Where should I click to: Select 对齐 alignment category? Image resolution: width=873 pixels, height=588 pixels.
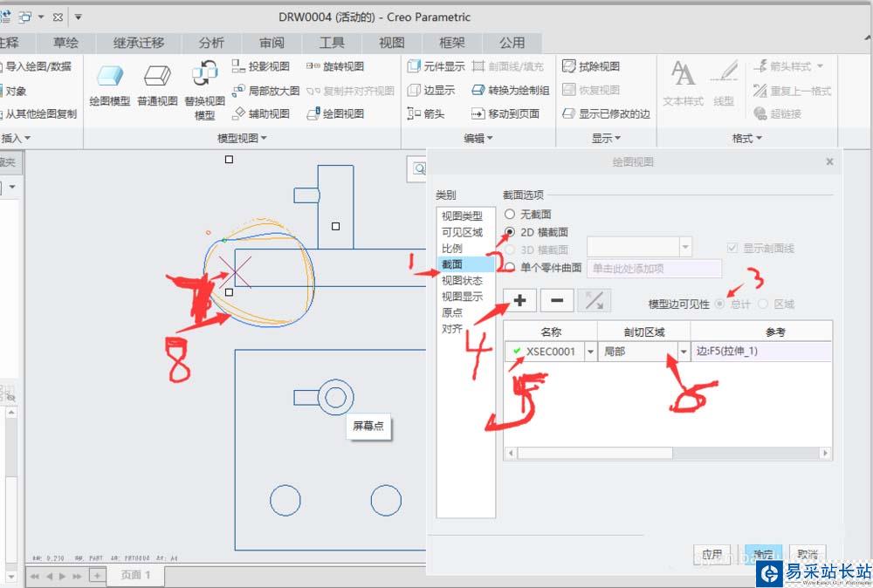[x=465, y=329]
